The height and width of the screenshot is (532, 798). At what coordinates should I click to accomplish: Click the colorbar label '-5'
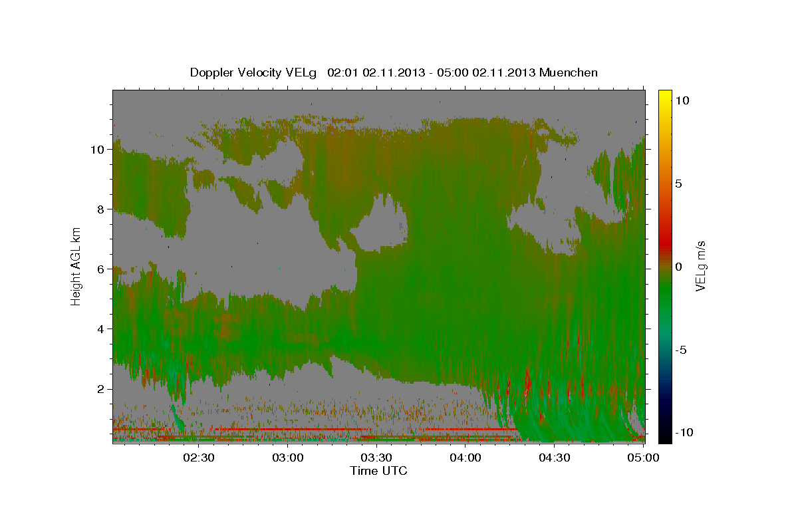pos(682,350)
